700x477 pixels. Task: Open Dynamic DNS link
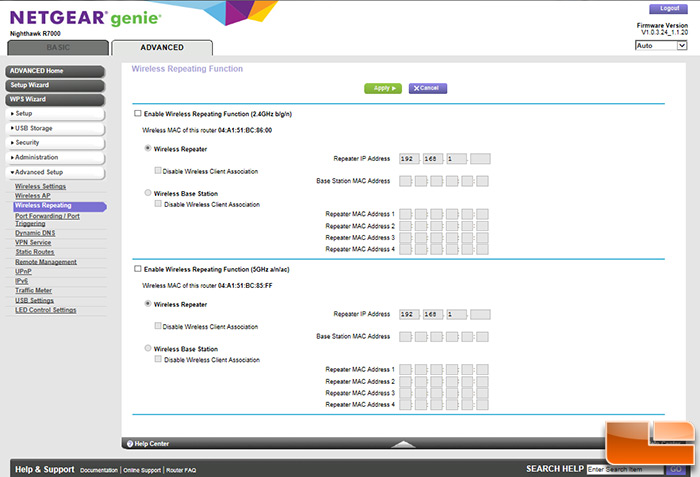35,233
